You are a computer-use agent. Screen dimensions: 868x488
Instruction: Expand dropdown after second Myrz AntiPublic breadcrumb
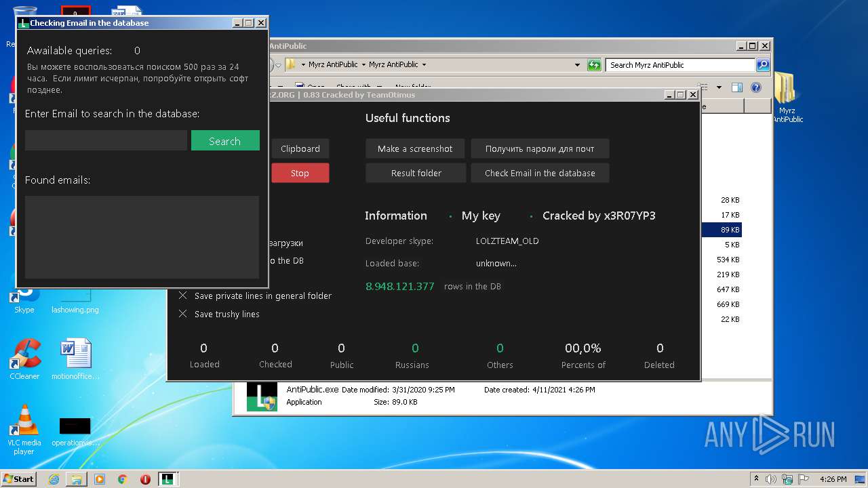[424, 65]
